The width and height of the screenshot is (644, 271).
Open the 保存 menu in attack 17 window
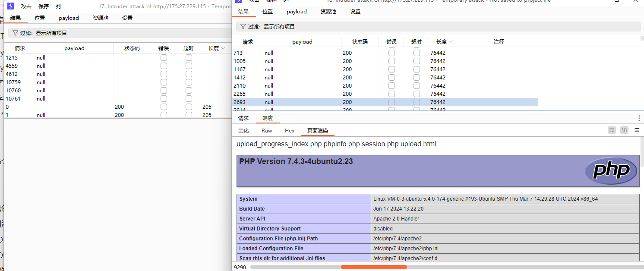coord(44,6)
